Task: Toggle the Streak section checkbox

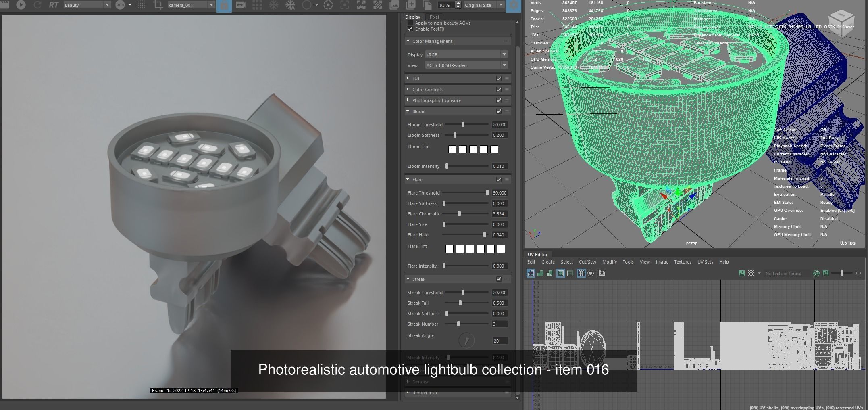Action: [499, 279]
